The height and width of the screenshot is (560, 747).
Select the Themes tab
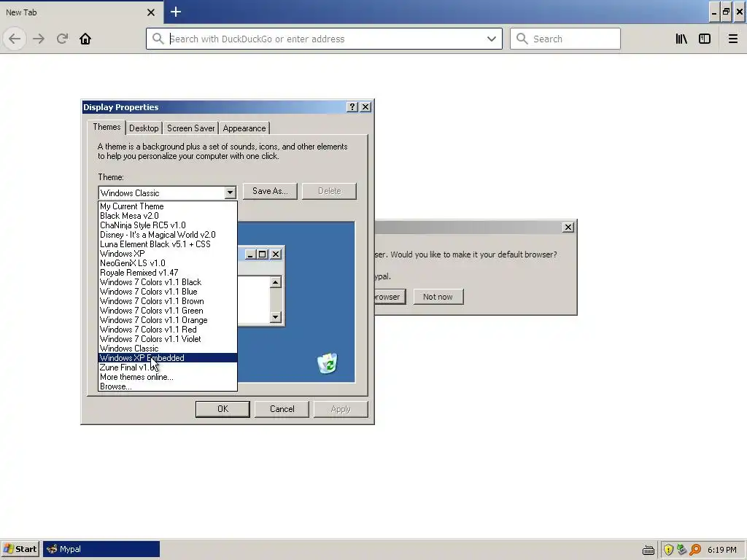(107, 127)
